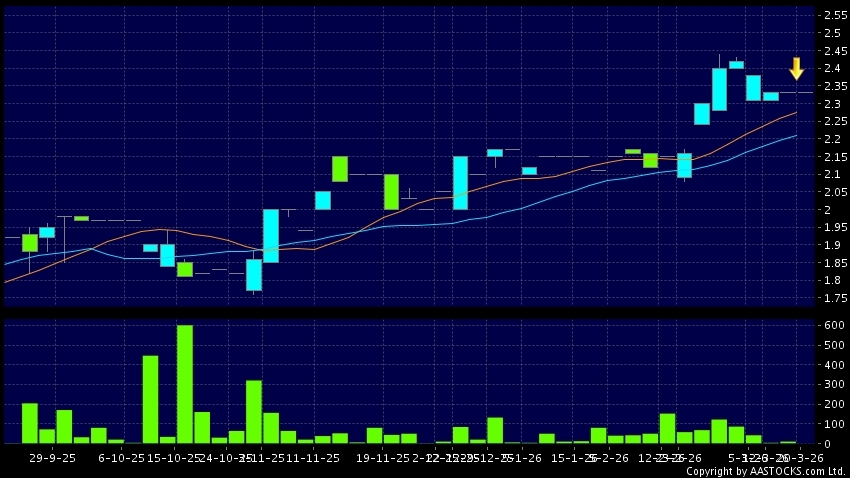Click the 19-11-25 date label
The width and height of the screenshot is (850, 478).
383,456
